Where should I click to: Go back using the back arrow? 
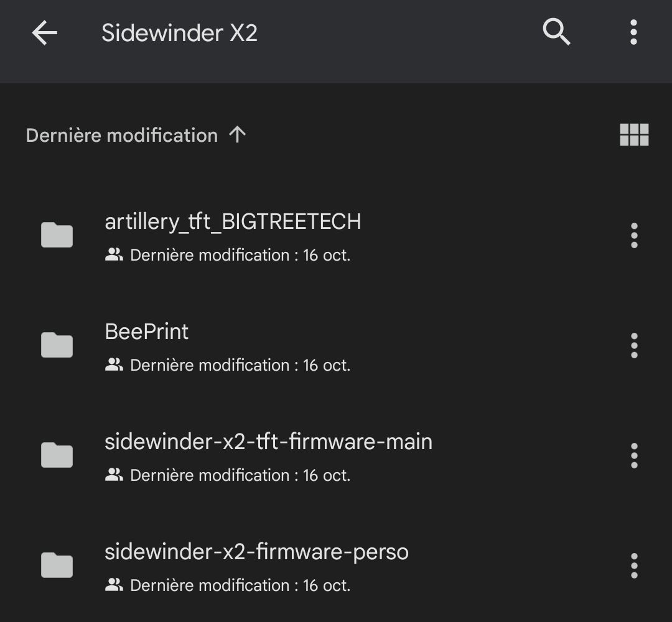click(x=44, y=32)
